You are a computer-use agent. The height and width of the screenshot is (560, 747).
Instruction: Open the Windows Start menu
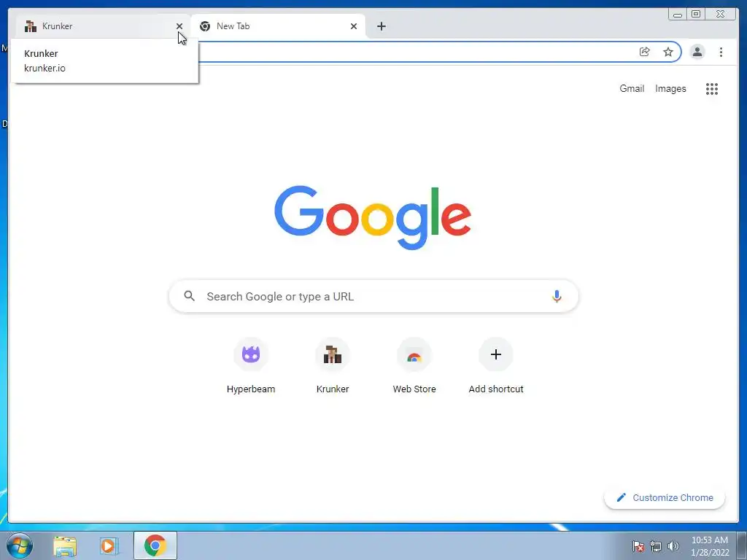click(20, 545)
